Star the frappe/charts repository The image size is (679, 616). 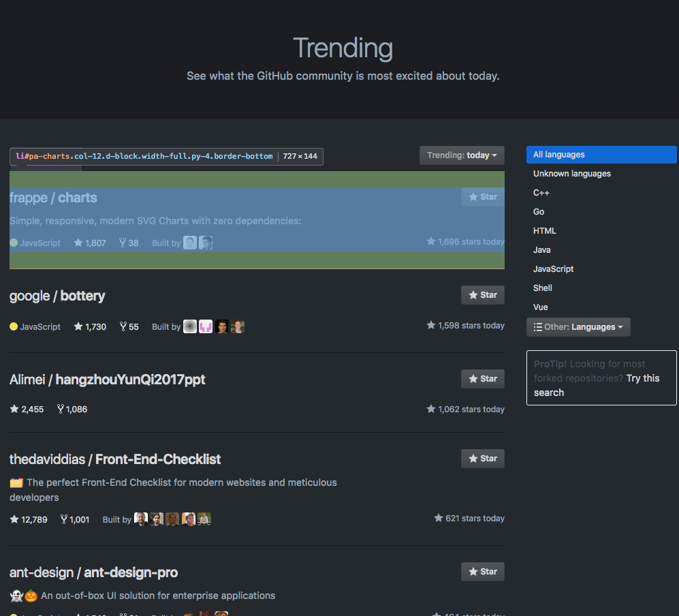tap(482, 196)
